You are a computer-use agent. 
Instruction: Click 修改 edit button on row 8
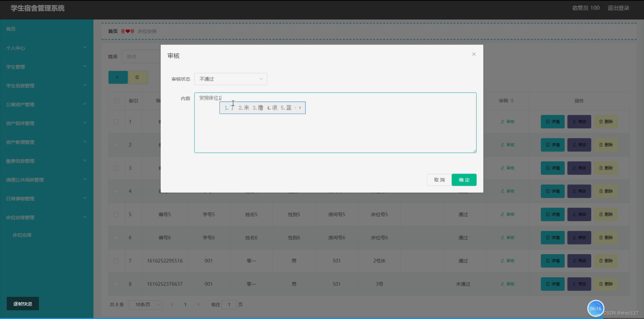579,284
